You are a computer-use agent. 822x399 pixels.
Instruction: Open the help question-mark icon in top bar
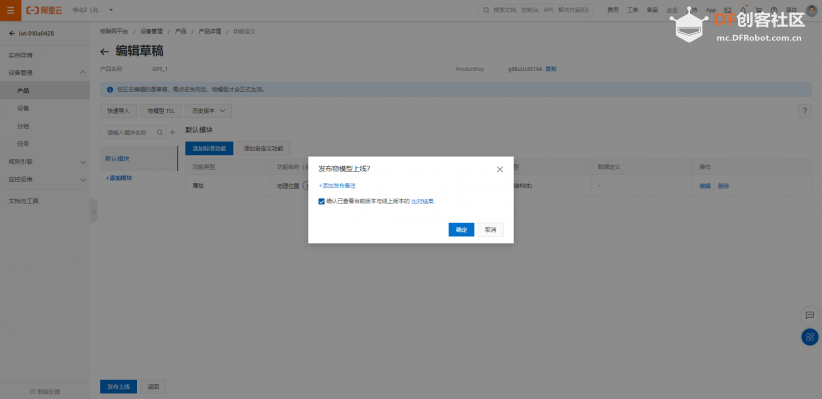coord(774,10)
